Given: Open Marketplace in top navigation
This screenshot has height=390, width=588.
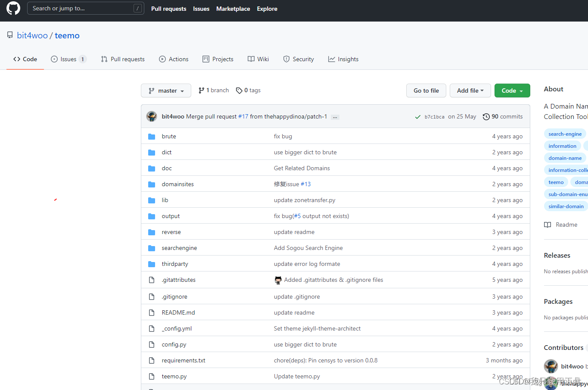Looking at the screenshot, I should (233, 9).
